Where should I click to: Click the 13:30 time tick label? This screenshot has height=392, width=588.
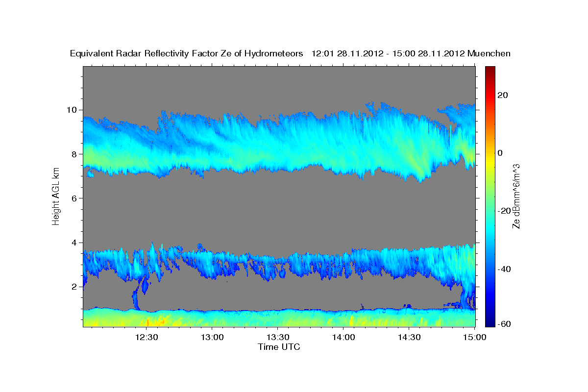point(278,337)
